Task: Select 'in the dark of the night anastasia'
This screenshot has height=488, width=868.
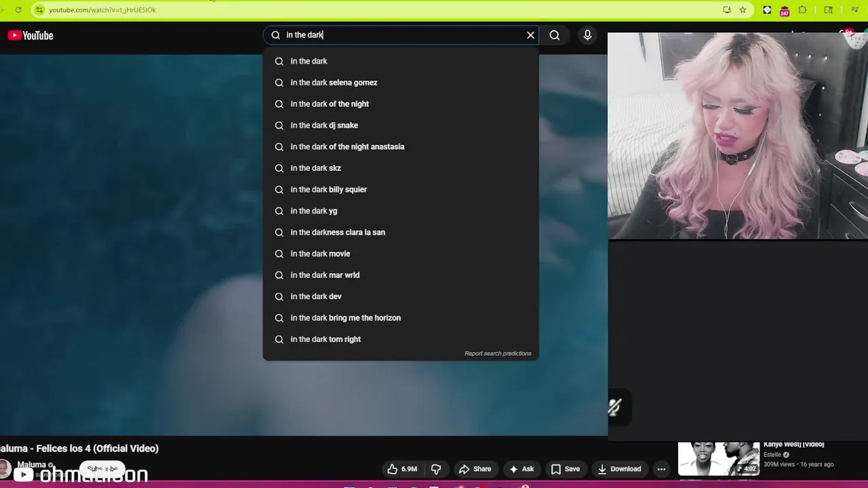Action: click(x=401, y=146)
